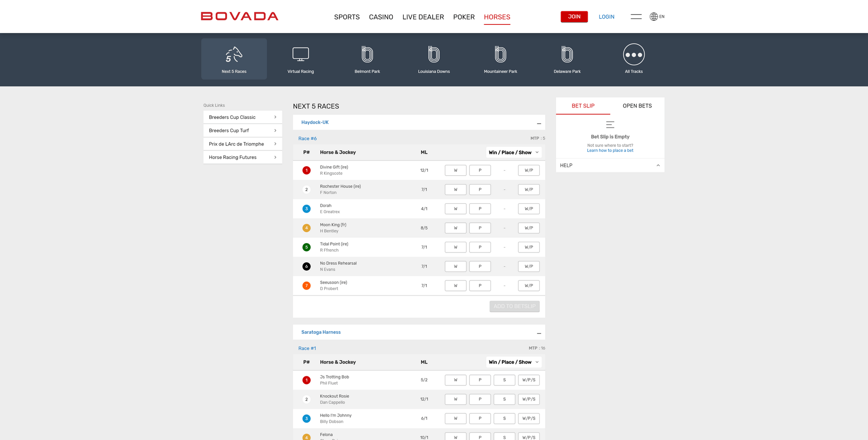The height and width of the screenshot is (440, 868).
Task: Toggle Place bet for Tidal Point
Action: (x=480, y=247)
